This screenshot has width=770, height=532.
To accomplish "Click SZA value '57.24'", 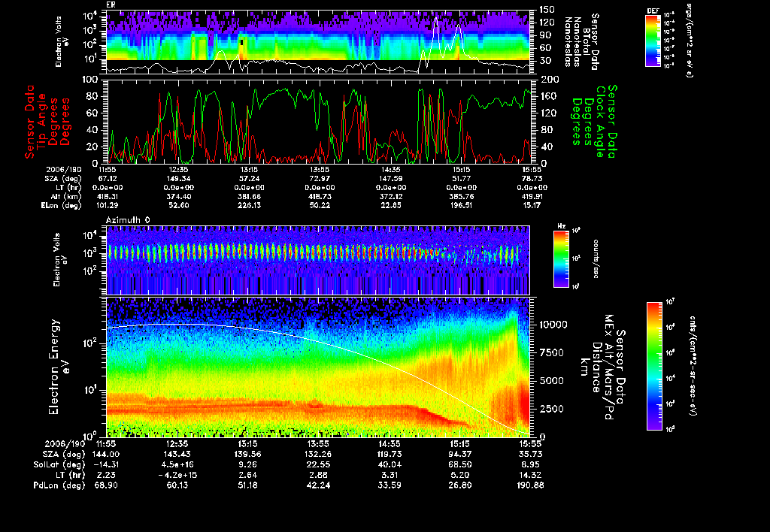I will click(250, 179).
